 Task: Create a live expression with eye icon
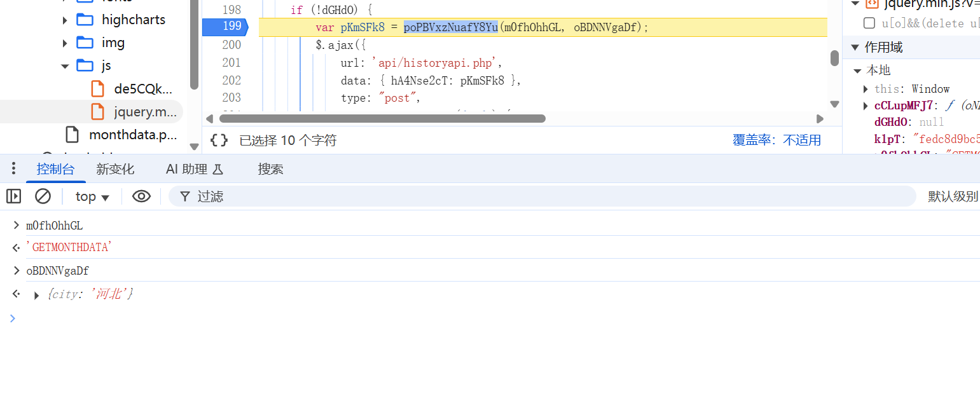click(x=141, y=196)
